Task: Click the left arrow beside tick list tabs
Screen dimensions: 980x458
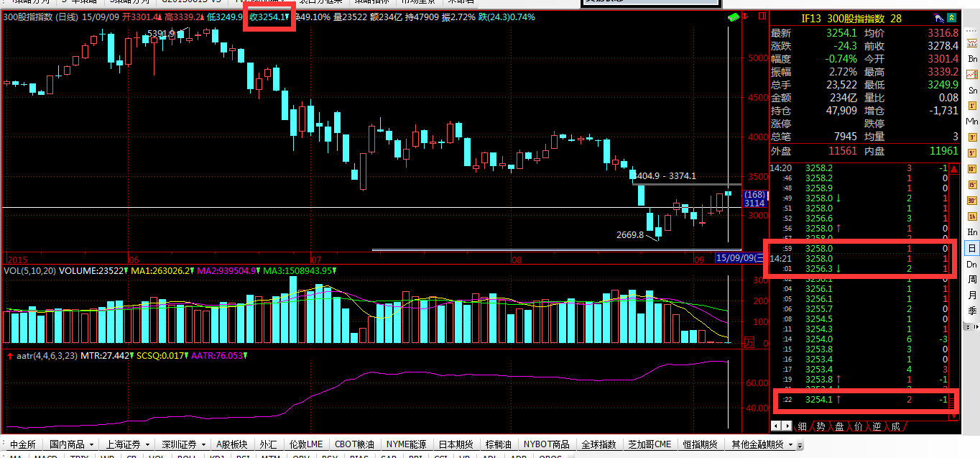Action: [776, 427]
